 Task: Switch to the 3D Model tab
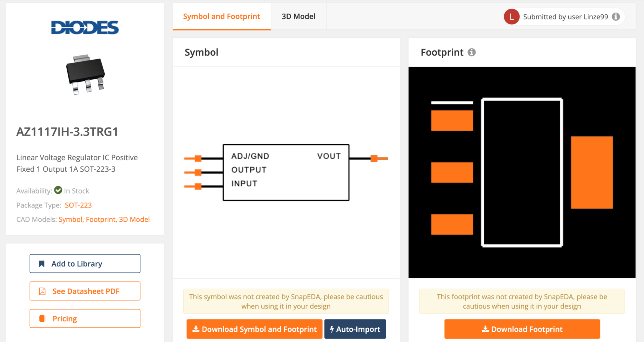click(x=298, y=16)
